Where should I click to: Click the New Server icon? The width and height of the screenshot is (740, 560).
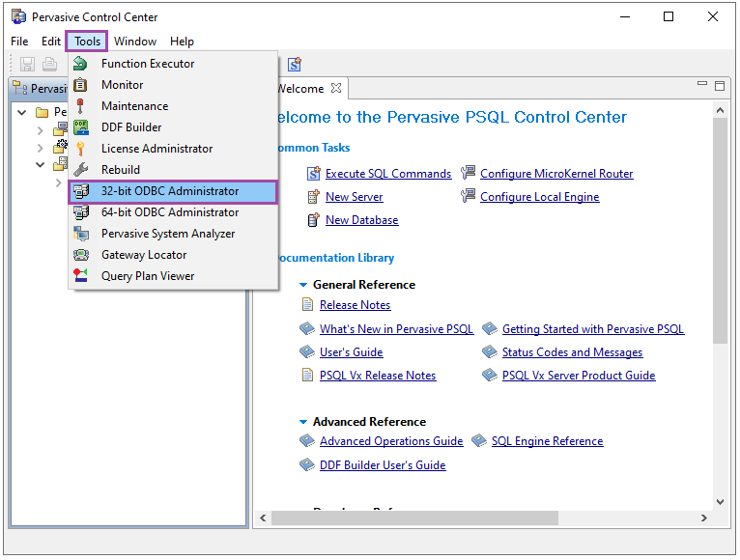[314, 197]
